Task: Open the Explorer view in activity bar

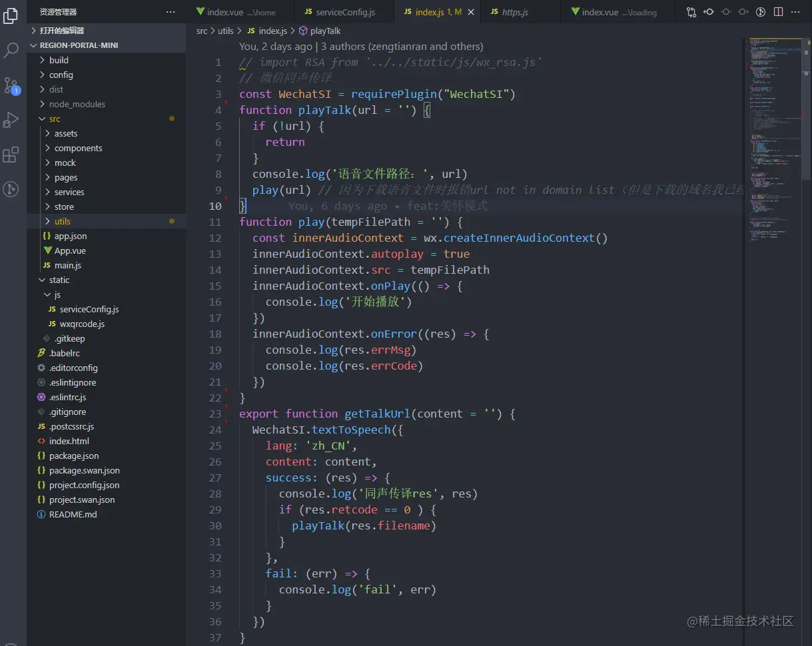Action: 11,15
